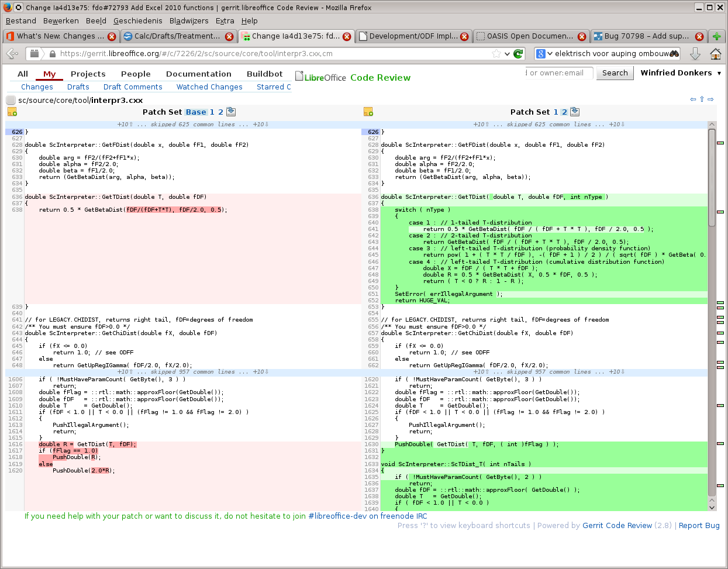Download right side patch set file
This screenshot has width=728, height=569.
pyautogui.click(x=575, y=112)
